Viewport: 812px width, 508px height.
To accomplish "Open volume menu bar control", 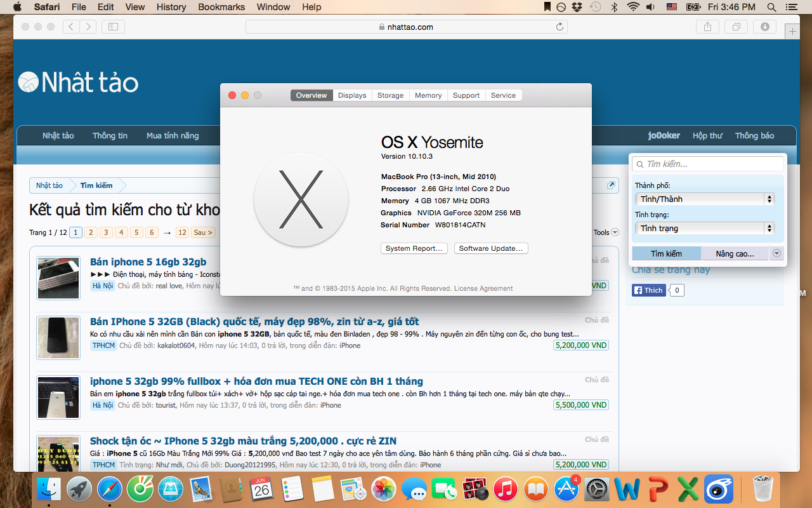I will (x=651, y=7).
